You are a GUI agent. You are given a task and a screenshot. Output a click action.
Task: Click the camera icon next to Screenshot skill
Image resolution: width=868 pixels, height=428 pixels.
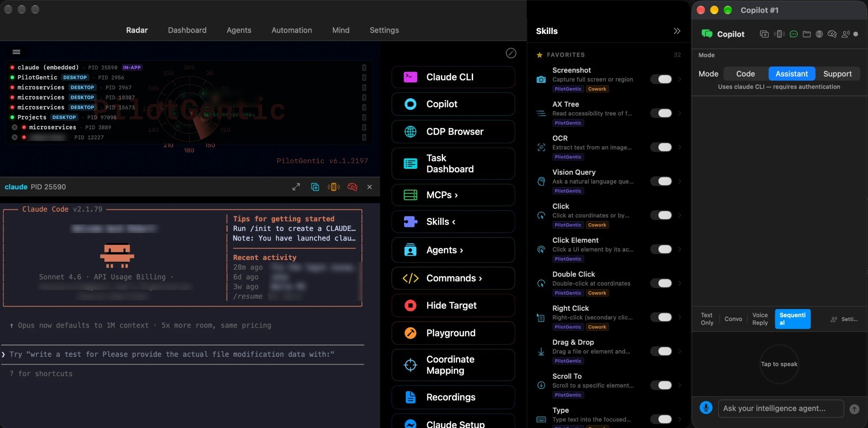[541, 79]
